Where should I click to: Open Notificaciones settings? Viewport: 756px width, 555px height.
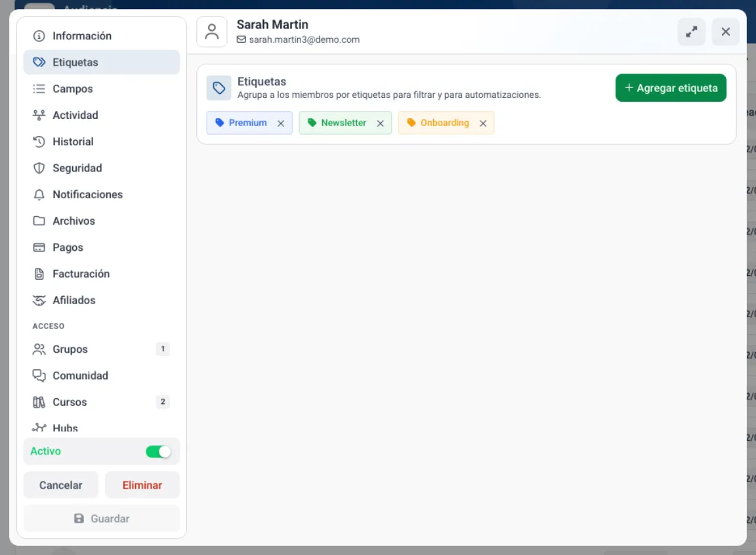click(101, 194)
